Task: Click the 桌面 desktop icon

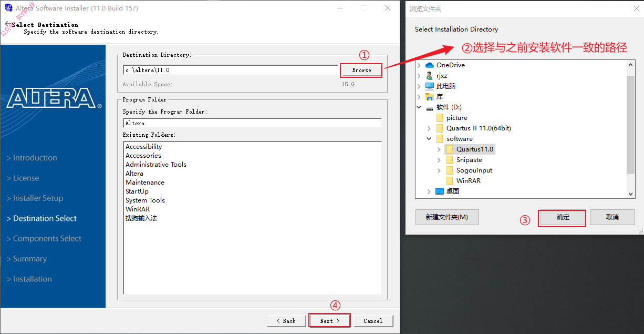Action: [440, 191]
